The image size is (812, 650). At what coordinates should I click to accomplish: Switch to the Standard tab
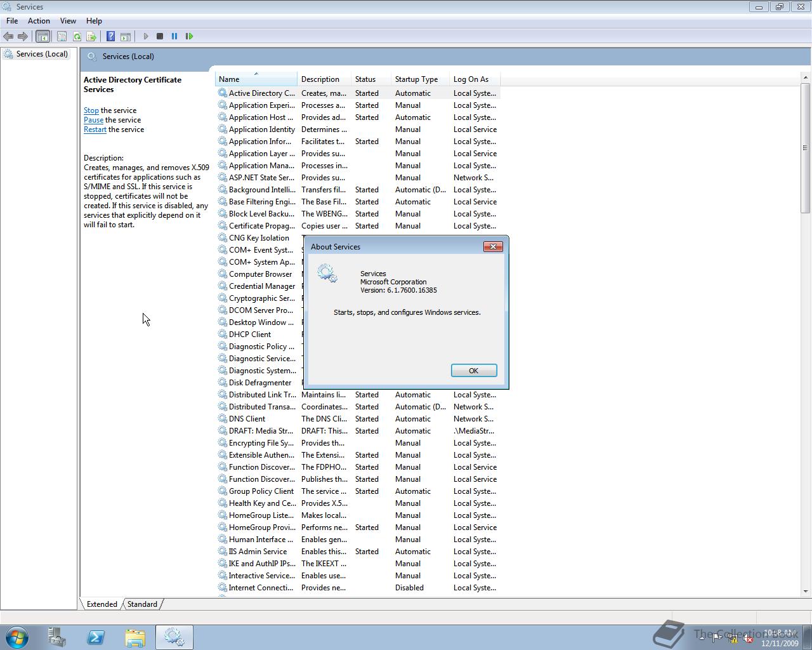(142, 604)
